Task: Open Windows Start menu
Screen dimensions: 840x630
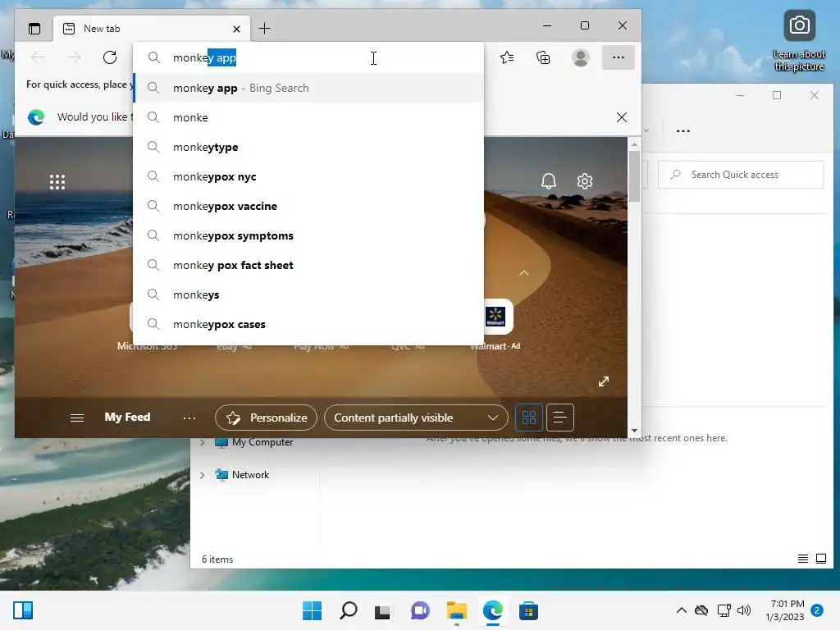Action: pyautogui.click(x=312, y=610)
